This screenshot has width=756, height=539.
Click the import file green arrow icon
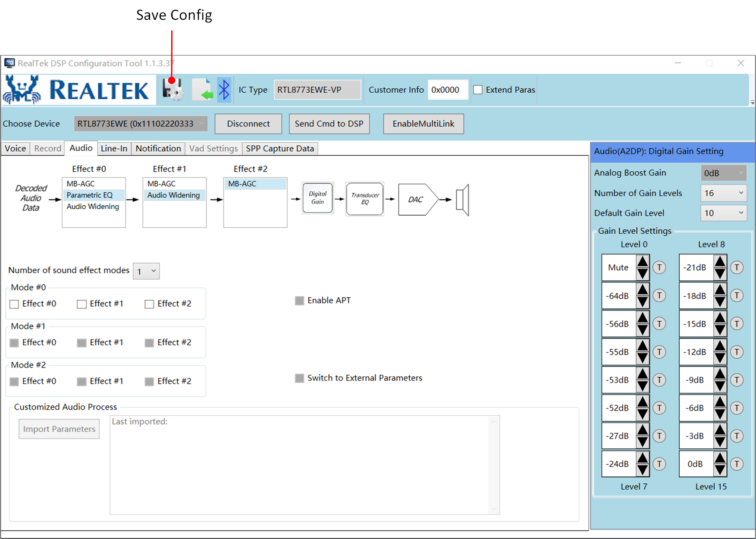click(203, 90)
